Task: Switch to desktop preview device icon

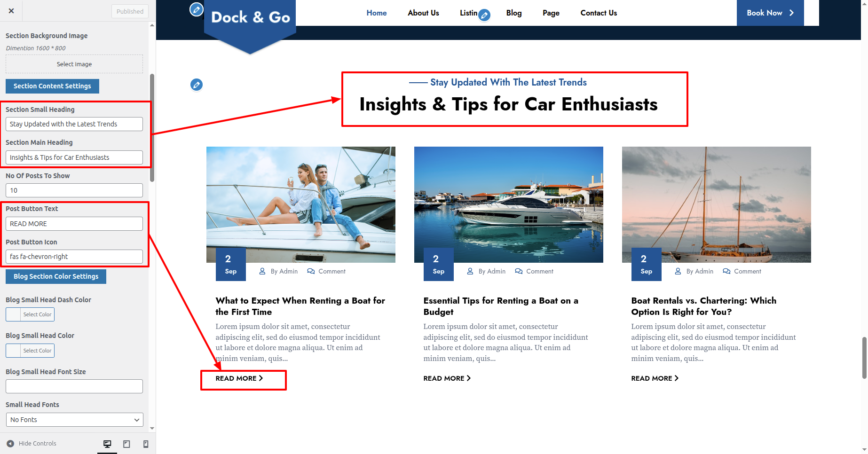Action: [107, 444]
